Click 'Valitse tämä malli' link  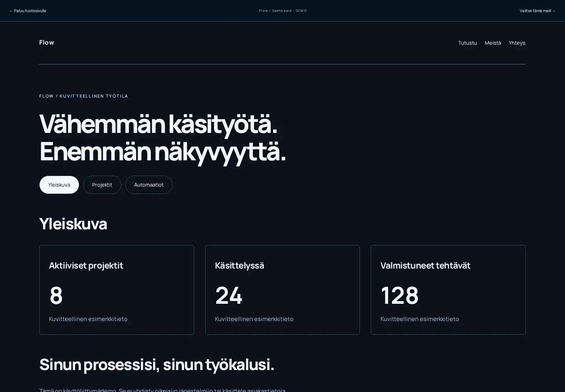click(538, 11)
